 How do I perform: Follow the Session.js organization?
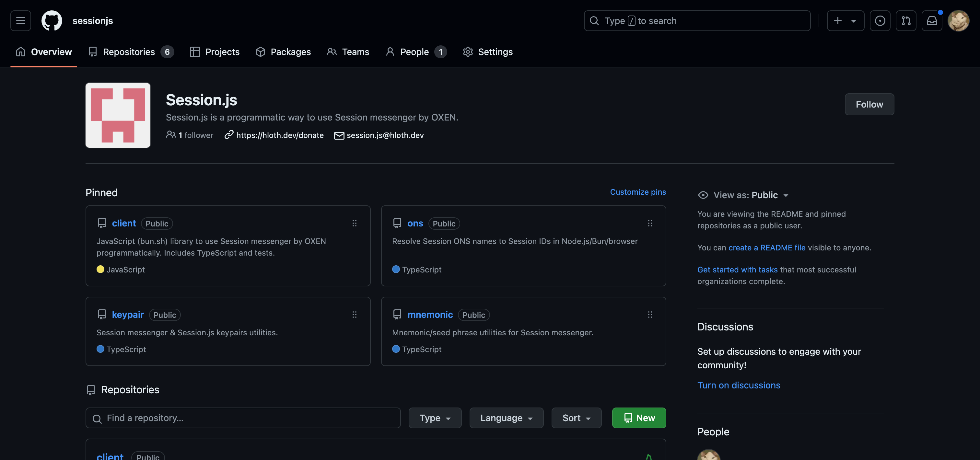point(869,104)
